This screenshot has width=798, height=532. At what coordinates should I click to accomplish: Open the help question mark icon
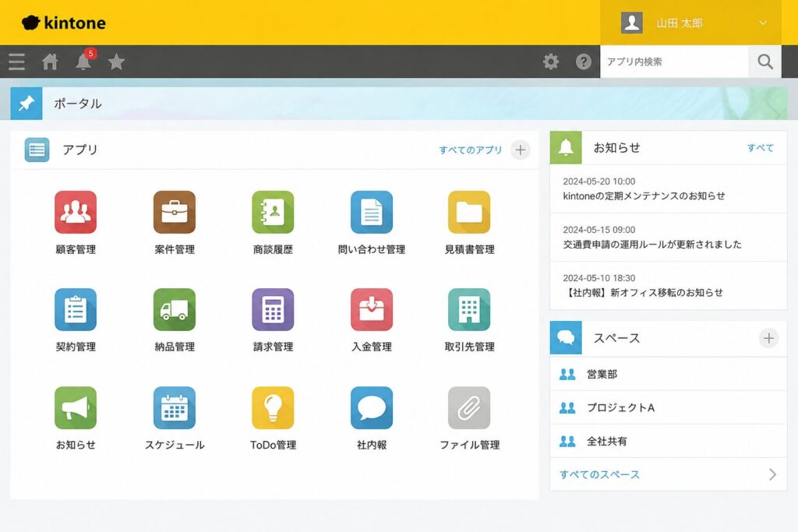click(583, 62)
